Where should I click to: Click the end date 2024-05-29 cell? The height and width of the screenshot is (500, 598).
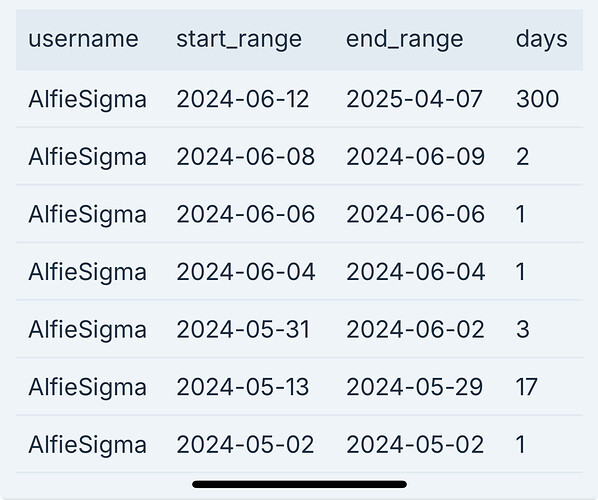[x=414, y=387]
